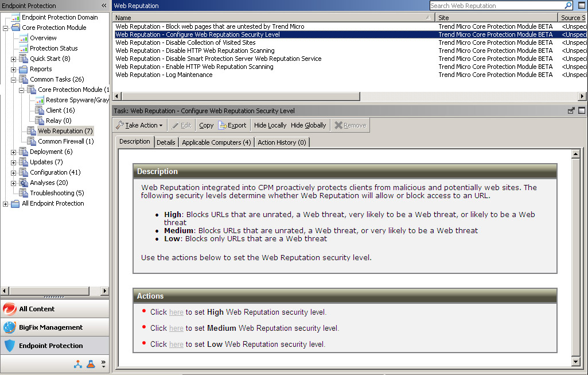Click the Analyses (20) node icon

click(24, 183)
